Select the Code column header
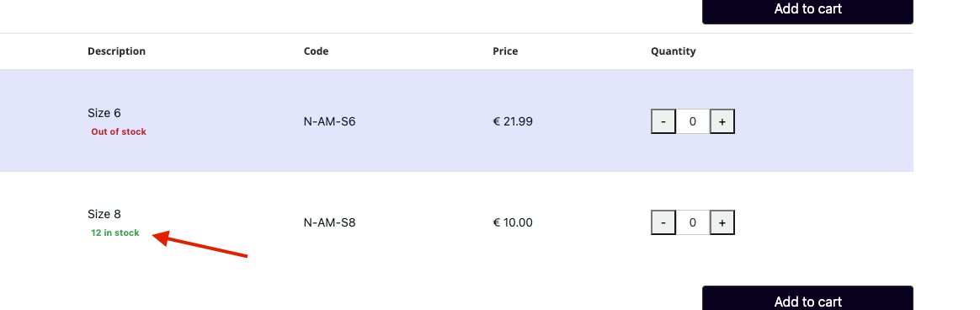This screenshot has width=980, height=310. [x=317, y=51]
